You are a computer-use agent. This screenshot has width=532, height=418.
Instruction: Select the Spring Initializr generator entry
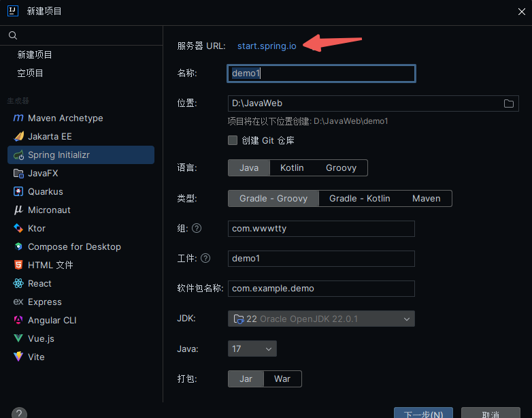[x=81, y=155]
